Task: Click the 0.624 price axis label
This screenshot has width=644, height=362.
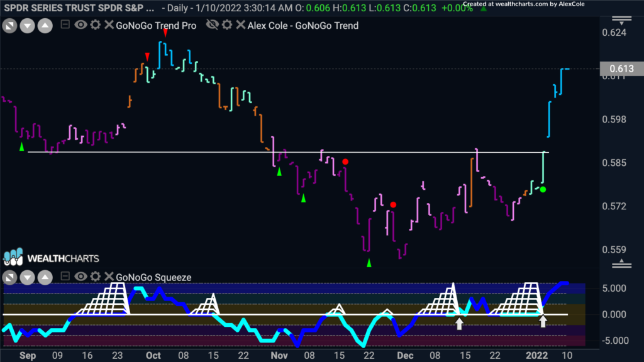Action: [x=614, y=33]
